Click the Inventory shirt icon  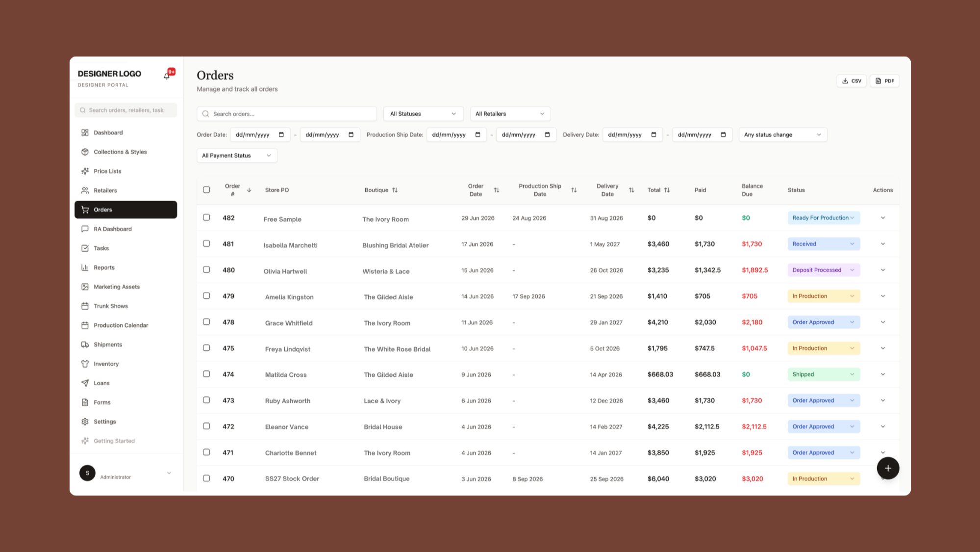coord(85,364)
